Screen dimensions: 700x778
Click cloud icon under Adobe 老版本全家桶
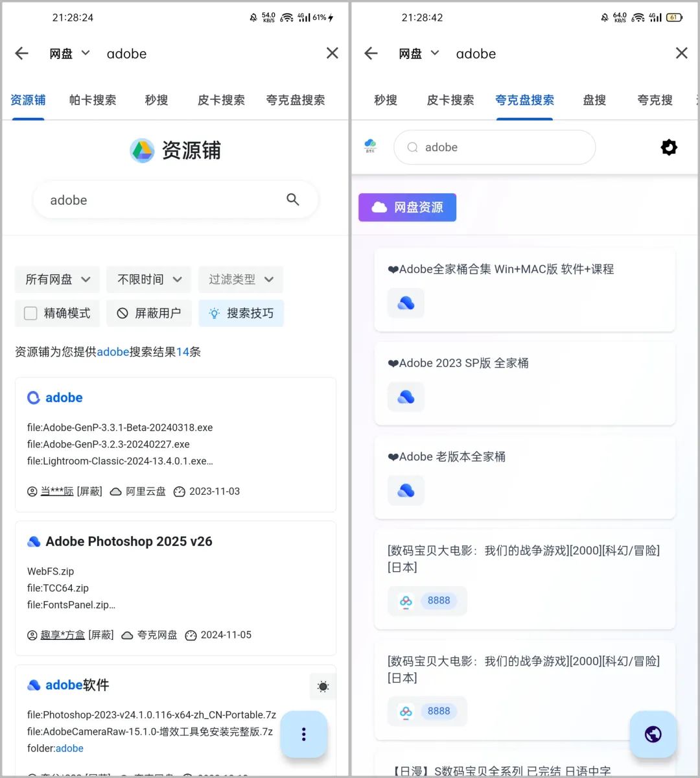(406, 491)
